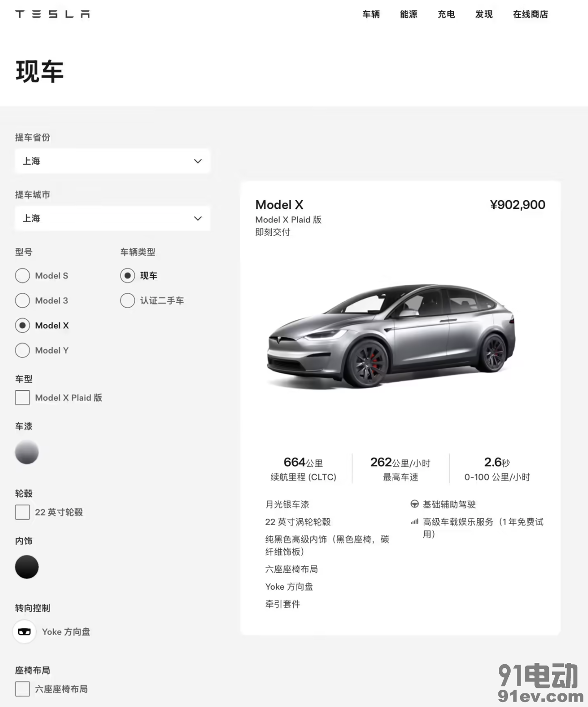Open the 充电 menu
This screenshot has width=588, height=707.
(x=446, y=14)
